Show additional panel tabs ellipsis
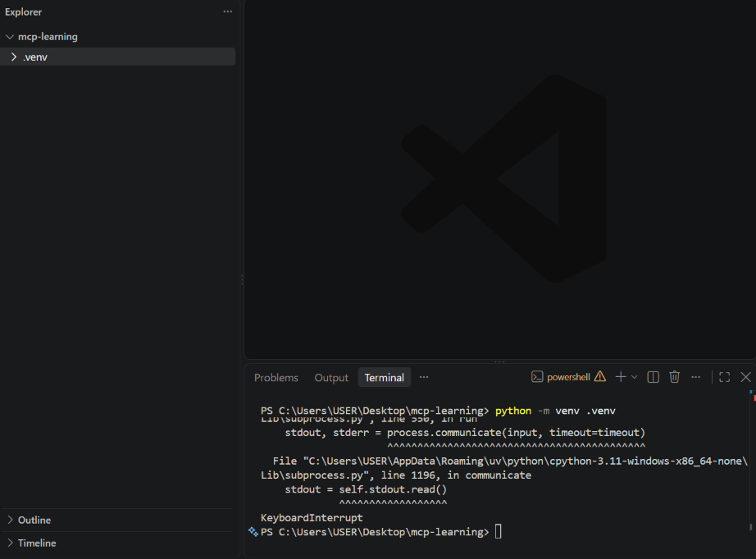 pyautogui.click(x=424, y=377)
